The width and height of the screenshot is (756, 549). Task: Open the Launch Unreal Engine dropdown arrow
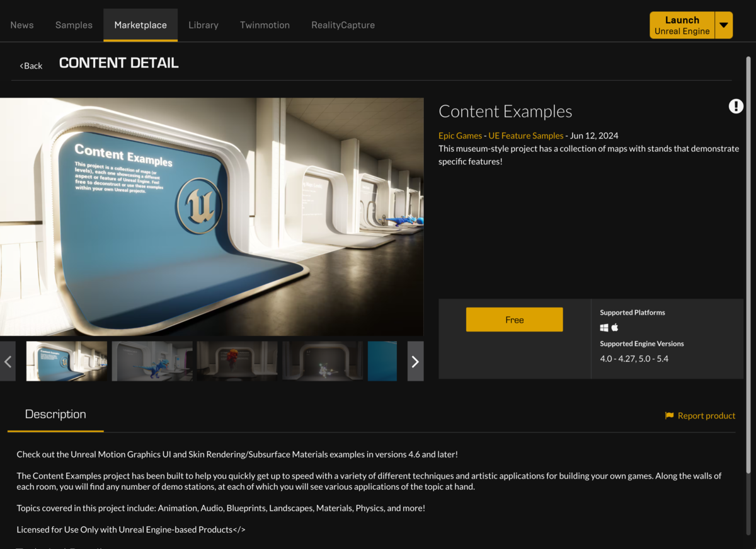coord(724,25)
